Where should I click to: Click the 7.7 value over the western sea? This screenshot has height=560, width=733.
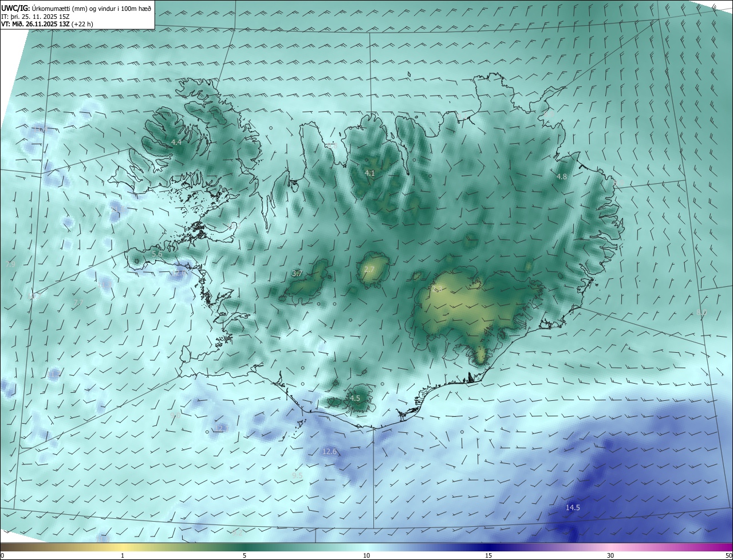point(78,302)
